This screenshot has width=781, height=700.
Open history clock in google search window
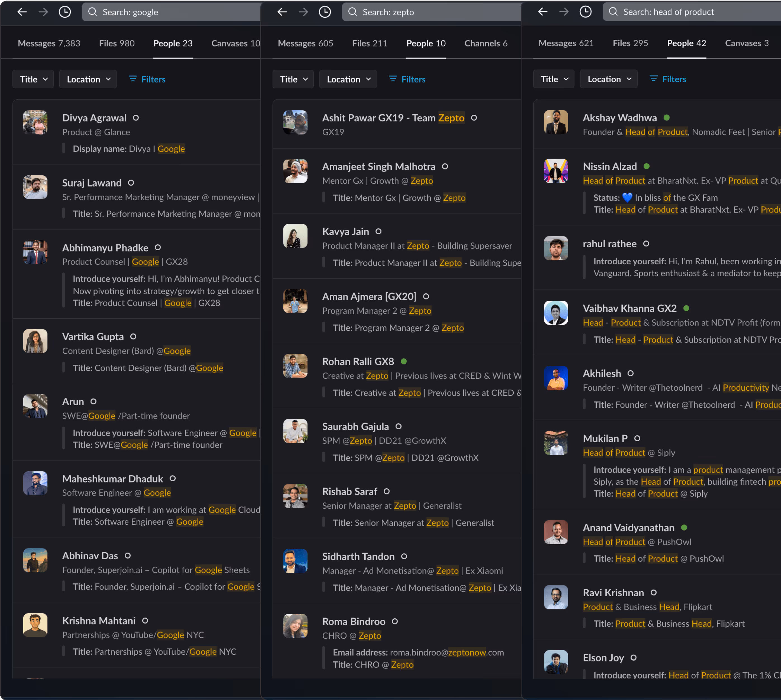pos(65,12)
